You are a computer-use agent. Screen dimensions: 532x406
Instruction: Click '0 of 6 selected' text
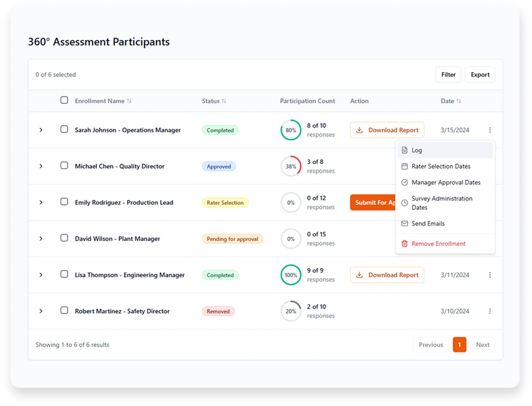pos(56,75)
